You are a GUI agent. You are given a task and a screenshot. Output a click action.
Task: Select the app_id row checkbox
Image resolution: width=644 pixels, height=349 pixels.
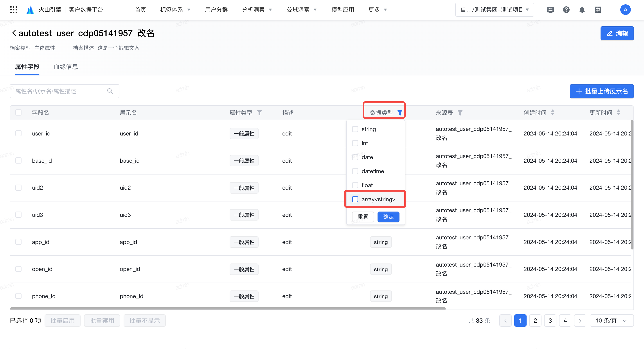(x=18, y=242)
